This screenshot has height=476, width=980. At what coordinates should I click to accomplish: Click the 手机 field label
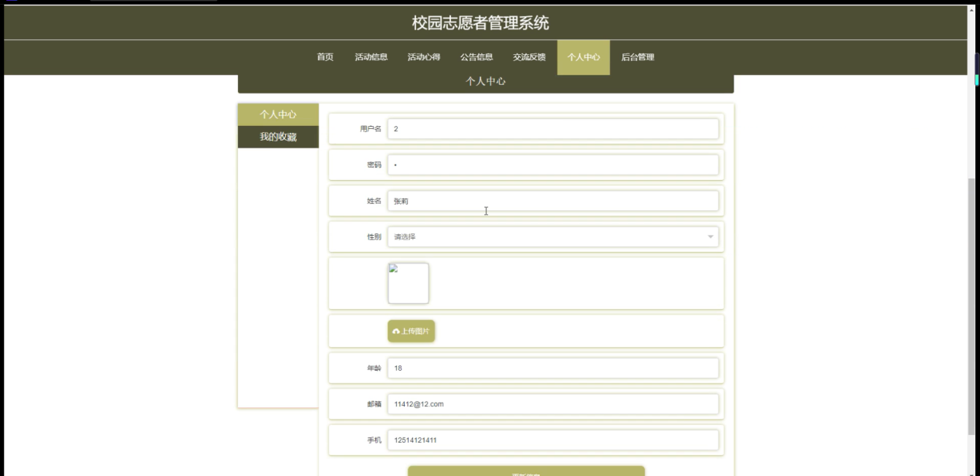click(374, 440)
